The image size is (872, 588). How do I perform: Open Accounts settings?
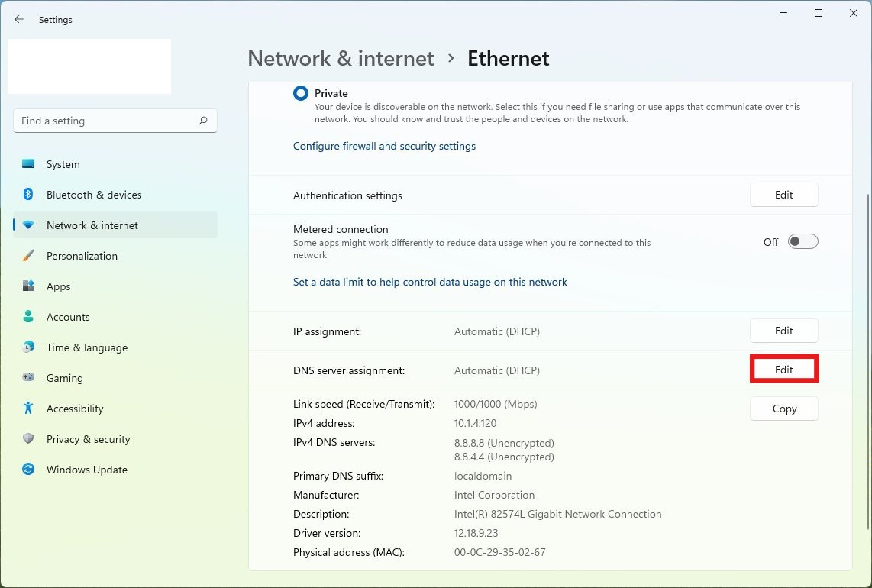[68, 317]
